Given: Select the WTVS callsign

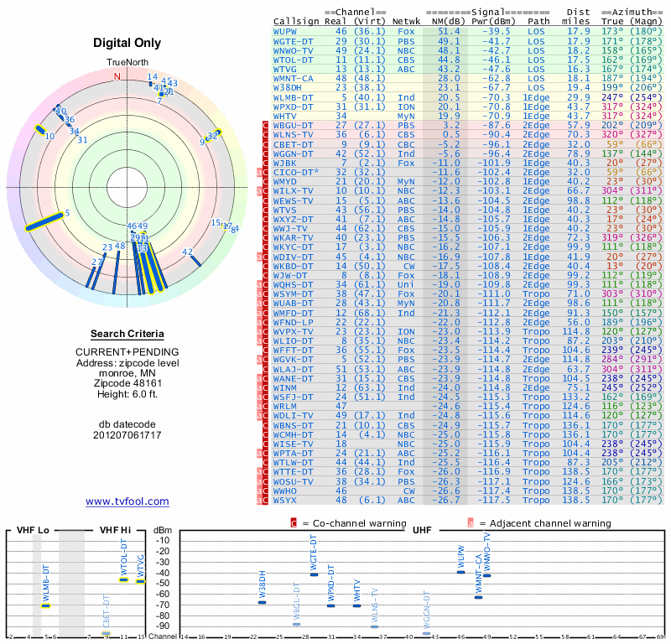Looking at the screenshot, I should (285, 210).
